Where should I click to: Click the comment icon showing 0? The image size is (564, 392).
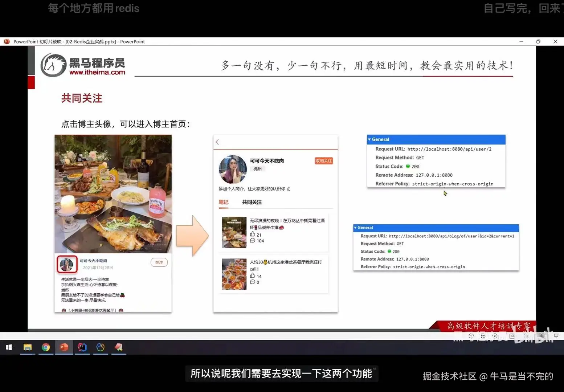(x=253, y=282)
